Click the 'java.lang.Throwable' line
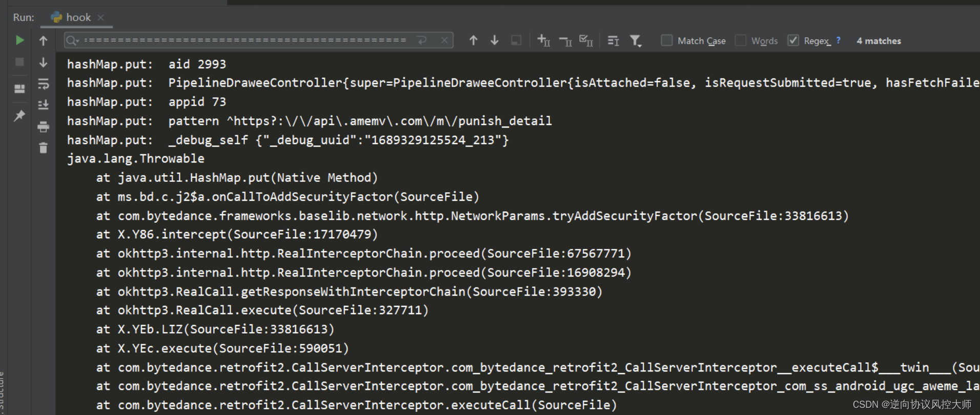This screenshot has width=980, height=415. pos(136,159)
